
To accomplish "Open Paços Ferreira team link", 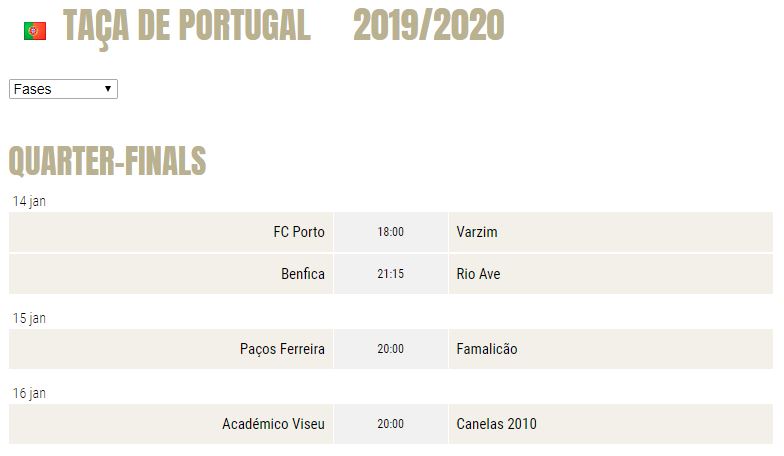I will click(x=282, y=349).
